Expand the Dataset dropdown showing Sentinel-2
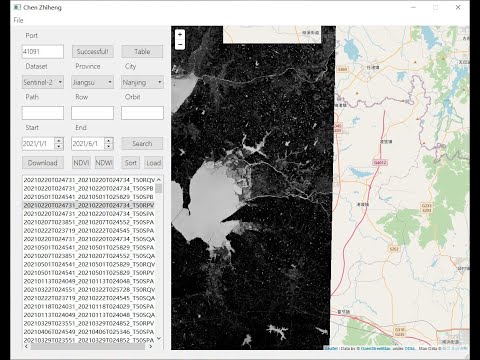480x360 pixels. [x=43, y=82]
